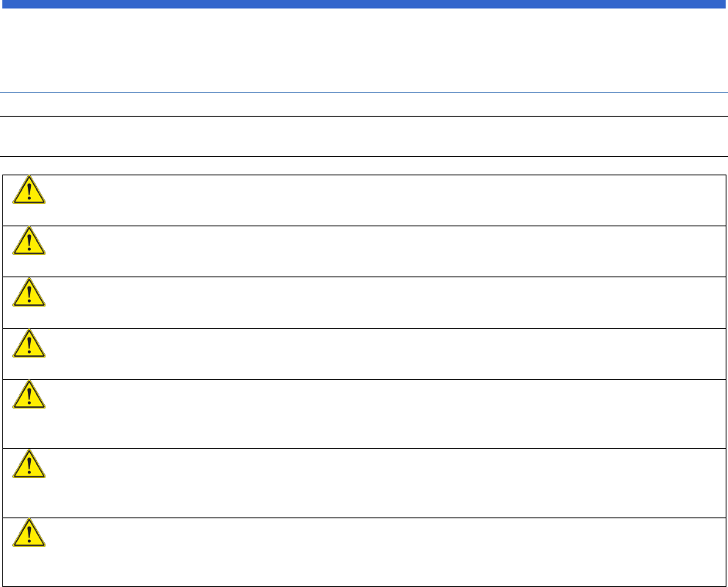The image size is (728, 587).
Task: Click the black line directly above the warning table
Action: click(x=364, y=157)
